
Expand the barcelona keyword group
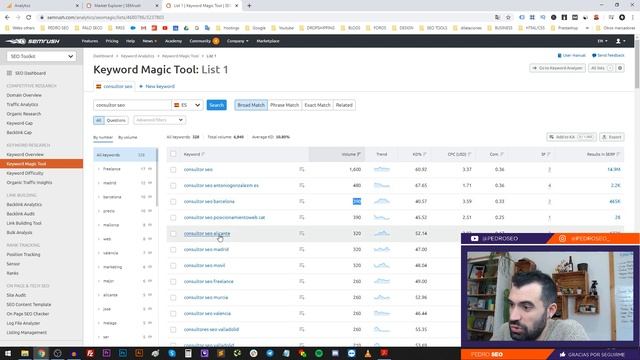pyautogui.click(x=99, y=197)
